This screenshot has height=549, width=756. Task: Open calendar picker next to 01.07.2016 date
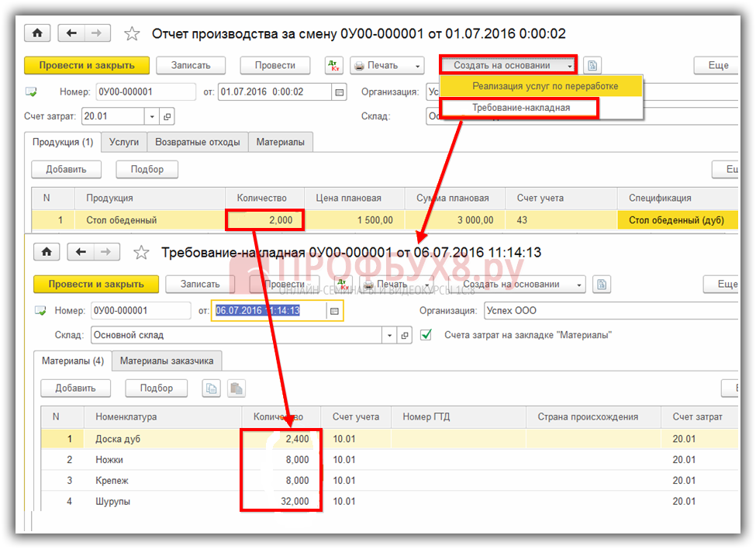tap(339, 92)
